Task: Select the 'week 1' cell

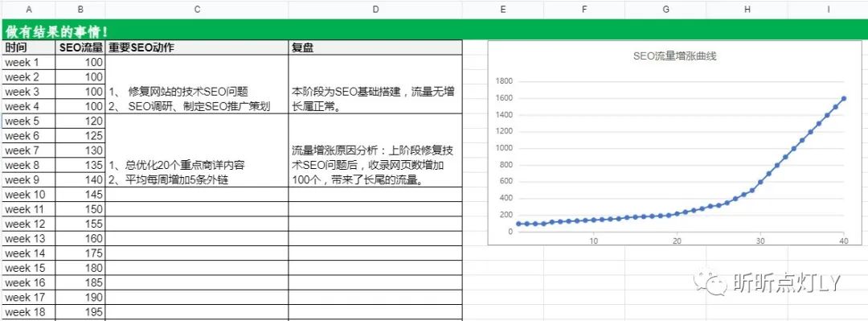Action: point(29,63)
